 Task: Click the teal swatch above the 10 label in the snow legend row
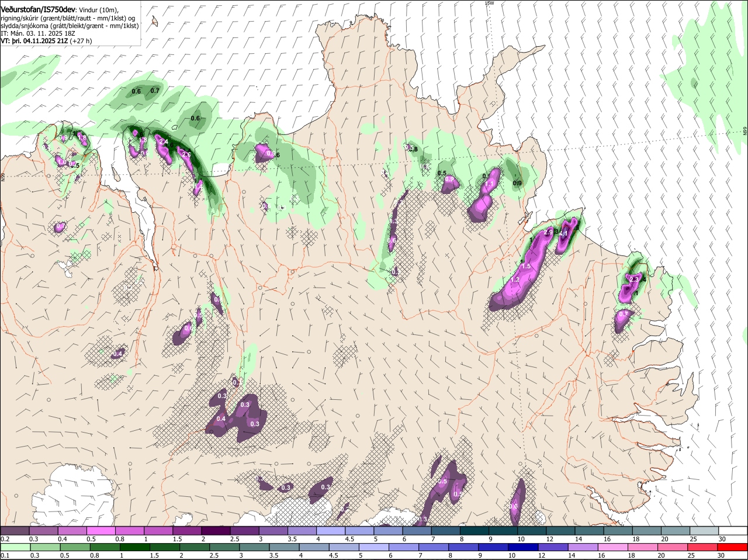[532, 530]
